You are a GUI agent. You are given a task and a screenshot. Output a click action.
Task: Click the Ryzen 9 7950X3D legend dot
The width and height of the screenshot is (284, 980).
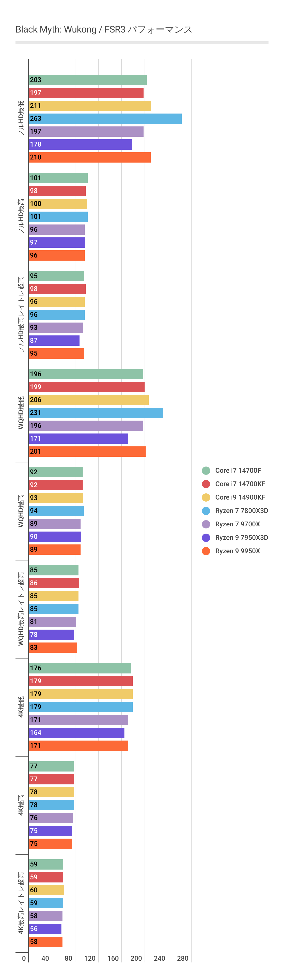[x=206, y=537]
